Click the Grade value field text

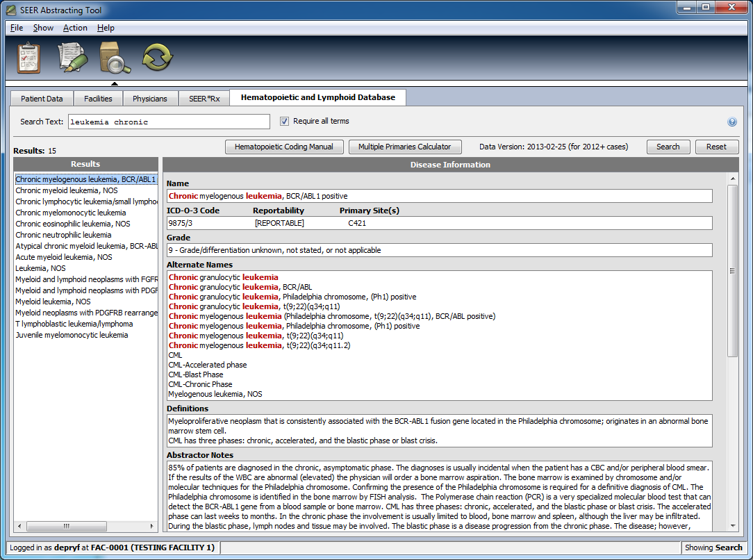[274, 250]
